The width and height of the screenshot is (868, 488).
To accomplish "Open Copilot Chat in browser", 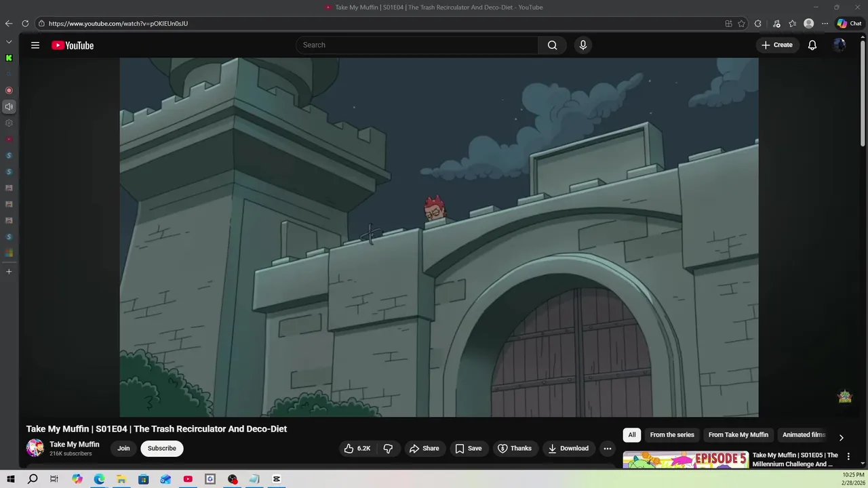I will coord(849,23).
